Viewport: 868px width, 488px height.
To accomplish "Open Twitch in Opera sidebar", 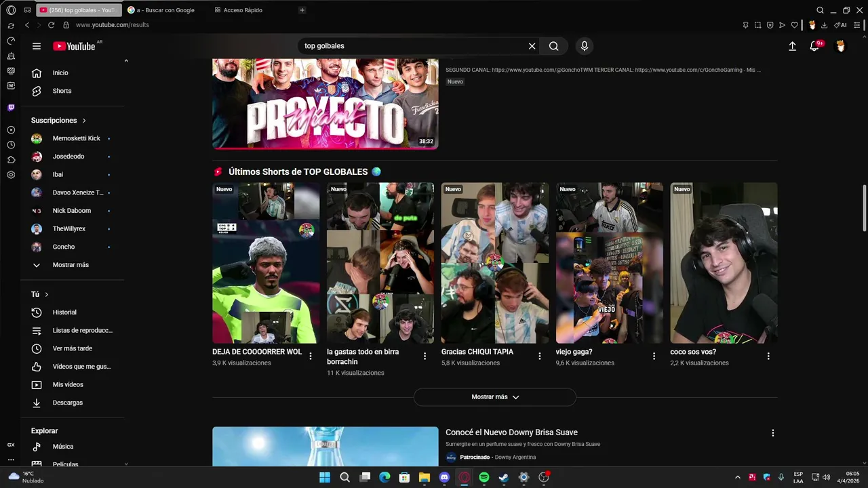I will click(x=11, y=108).
